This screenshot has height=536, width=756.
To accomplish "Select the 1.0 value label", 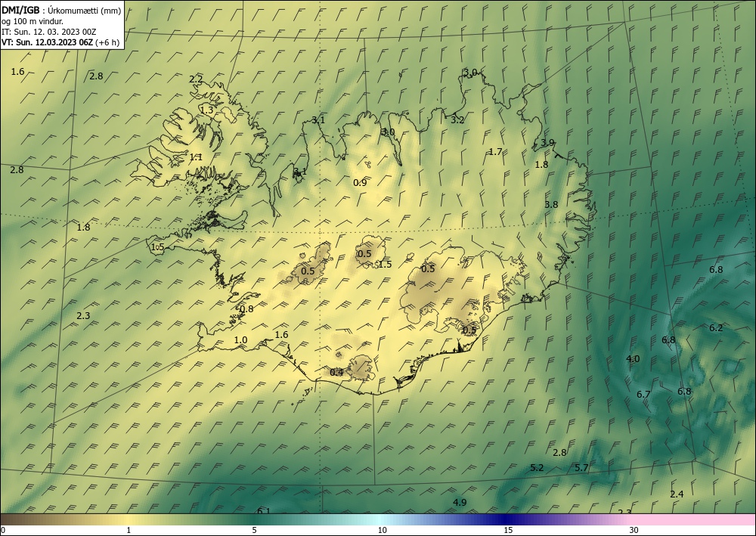I will point(240,340).
